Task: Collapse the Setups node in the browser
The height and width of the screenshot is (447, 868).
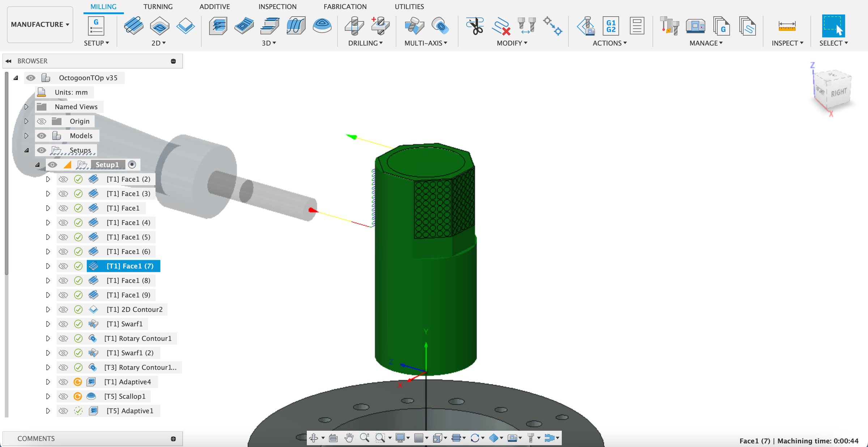Action: click(26, 150)
